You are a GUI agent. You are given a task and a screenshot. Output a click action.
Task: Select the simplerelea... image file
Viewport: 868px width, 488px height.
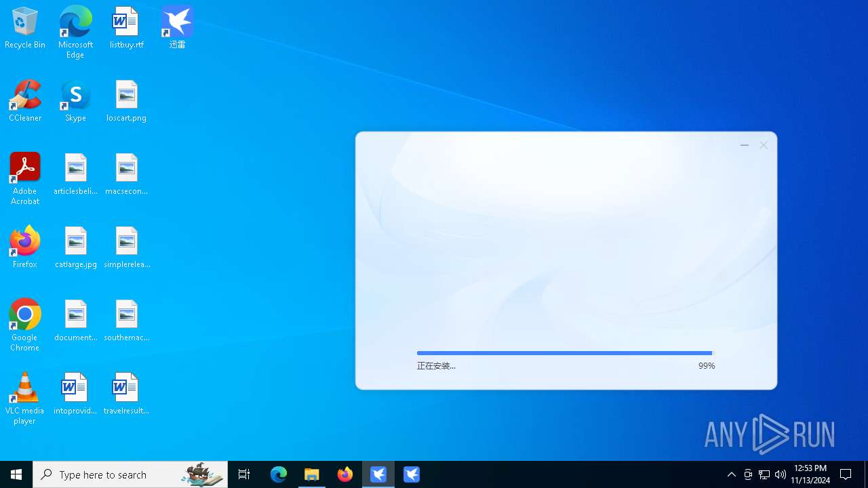click(x=126, y=248)
